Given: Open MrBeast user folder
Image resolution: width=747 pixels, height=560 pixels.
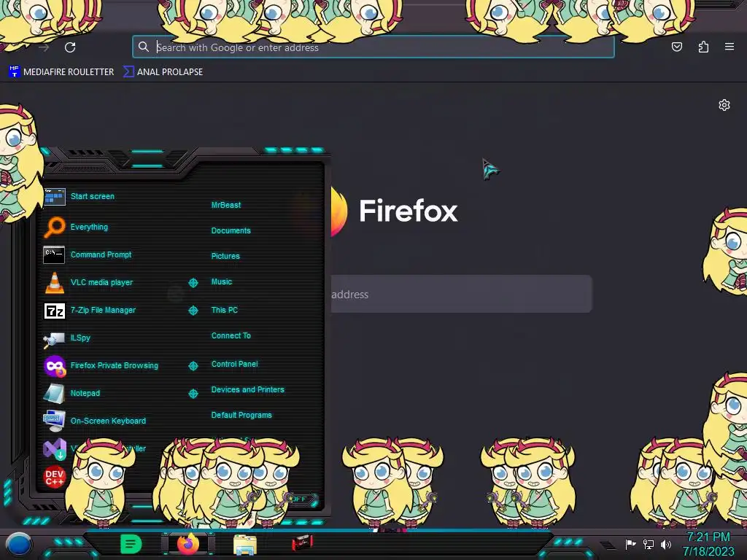Looking at the screenshot, I should (x=226, y=205).
